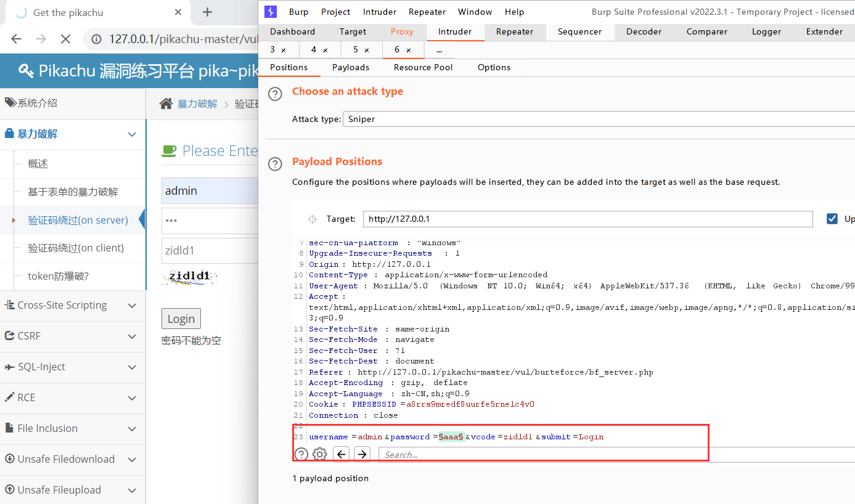The image size is (855, 504).
Task: Switch to Extender tab
Action: (x=825, y=31)
